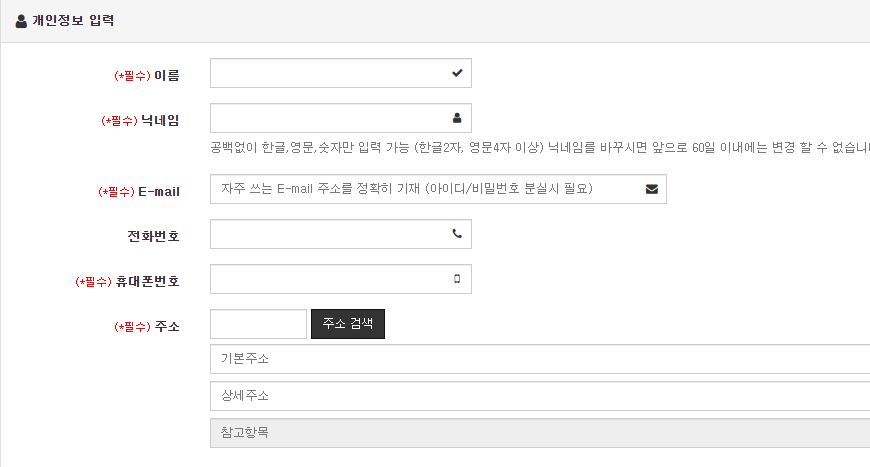Focus the 닉네임 text input
870x467 pixels.
pyautogui.click(x=328, y=118)
